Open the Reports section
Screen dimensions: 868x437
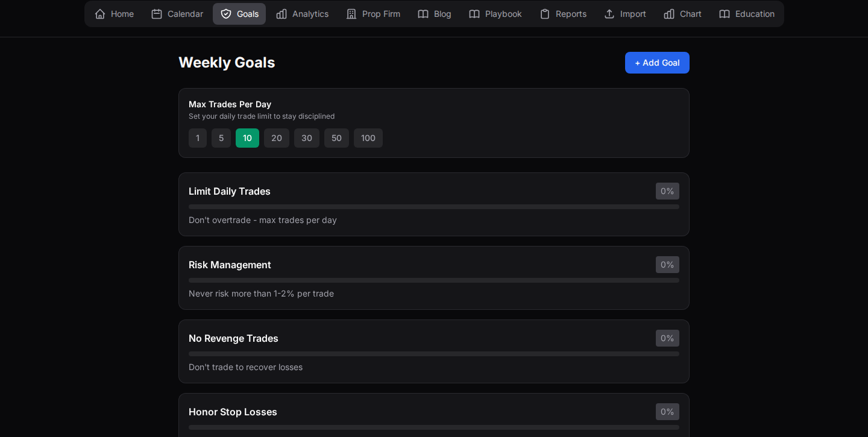pos(562,13)
